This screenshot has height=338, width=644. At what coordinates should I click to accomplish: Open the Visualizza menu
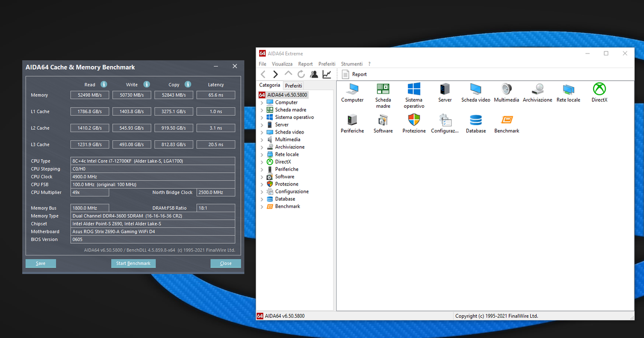(282, 64)
